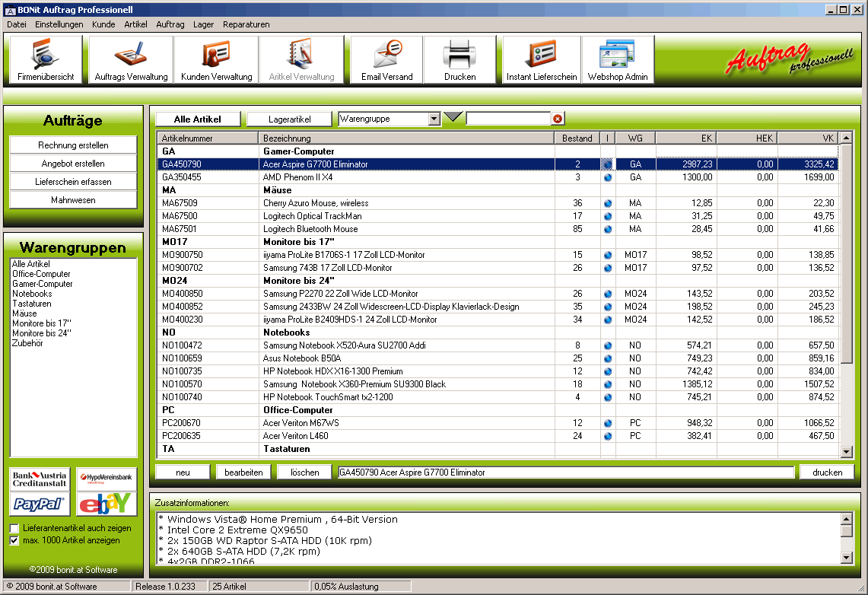This screenshot has height=595, width=868.
Task: Sort by Artikelnummer column header
Action: pyautogui.click(x=207, y=138)
